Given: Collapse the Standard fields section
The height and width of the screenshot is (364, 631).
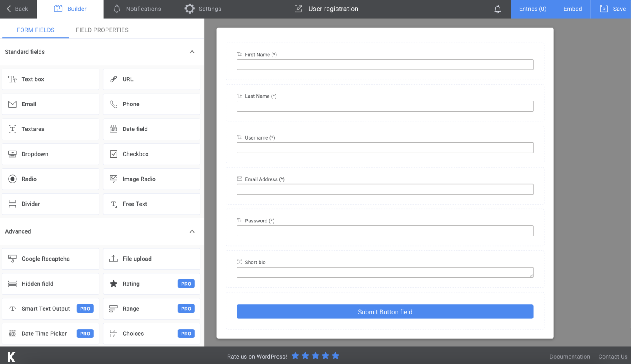Looking at the screenshot, I should coord(192,52).
